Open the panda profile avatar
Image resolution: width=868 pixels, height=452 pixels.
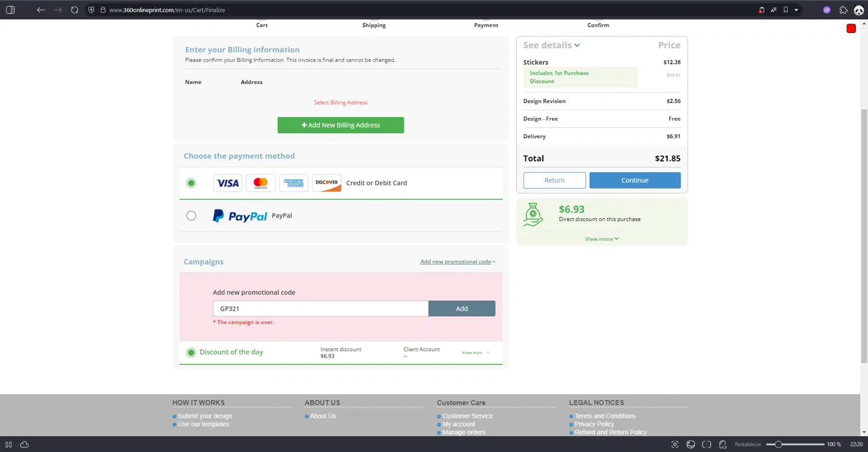[859, 10]
